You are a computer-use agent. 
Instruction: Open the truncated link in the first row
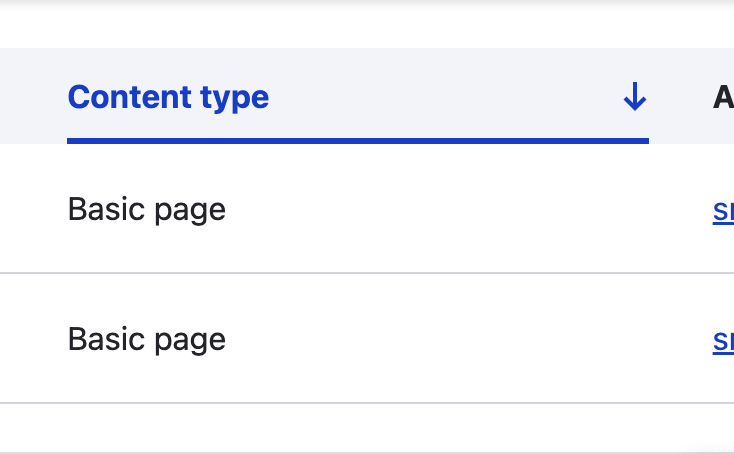point(723,212)
